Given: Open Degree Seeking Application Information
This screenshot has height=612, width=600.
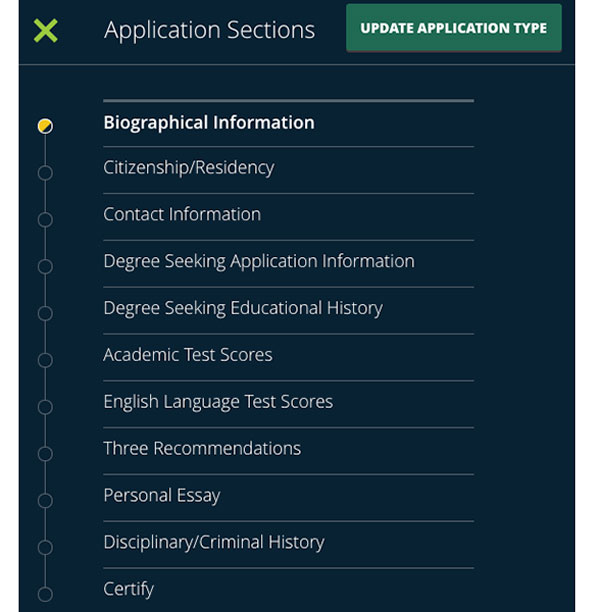Looking at the screenshot, I should click(x=258, y=261).
